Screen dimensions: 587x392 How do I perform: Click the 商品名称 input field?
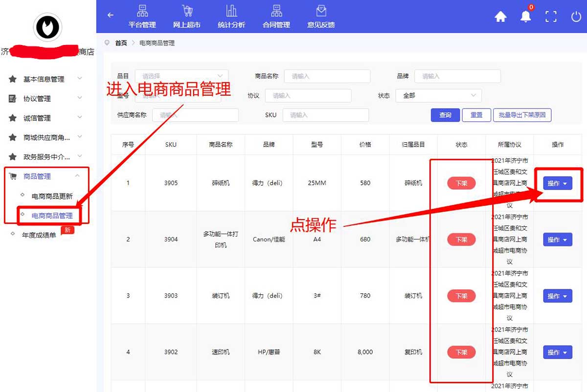click(x=327, y=76)
